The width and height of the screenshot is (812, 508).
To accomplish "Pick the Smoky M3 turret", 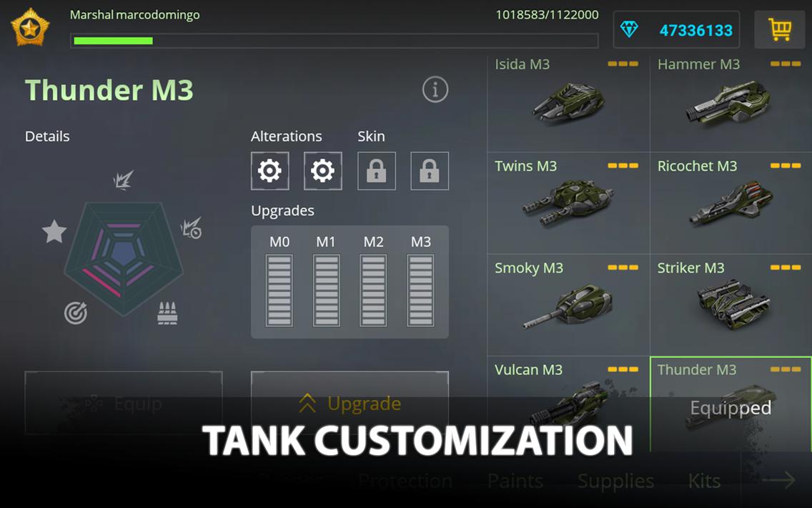I will pos(568,305).
